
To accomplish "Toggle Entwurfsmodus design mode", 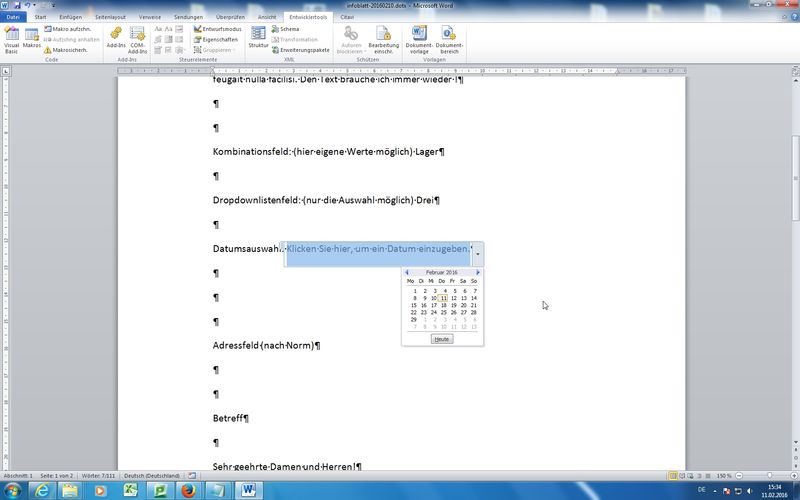I will 217,29.
